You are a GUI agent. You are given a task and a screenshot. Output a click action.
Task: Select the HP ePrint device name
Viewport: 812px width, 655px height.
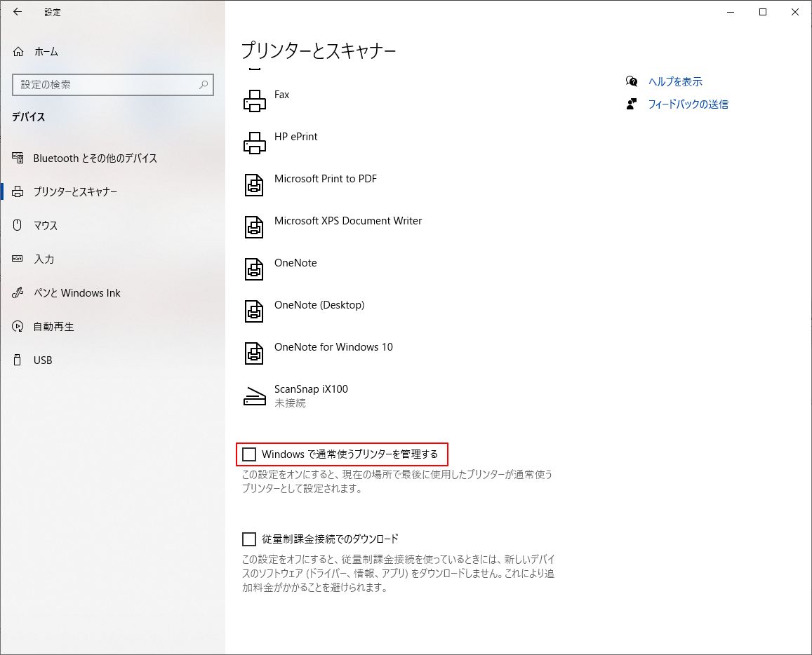pos(295,137)
